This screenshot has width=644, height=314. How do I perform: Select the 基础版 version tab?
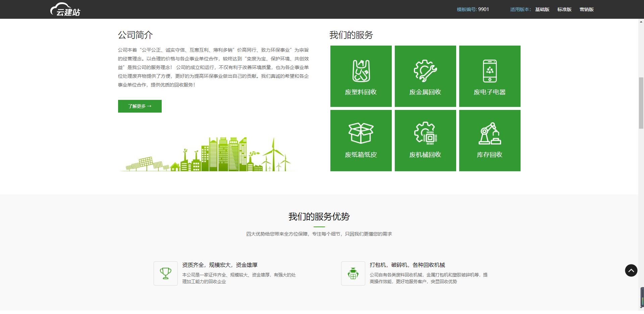[542, 9]
